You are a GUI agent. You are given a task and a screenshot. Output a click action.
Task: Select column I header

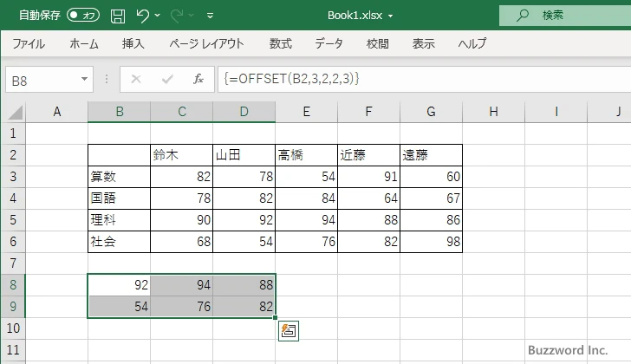point(556,112)
